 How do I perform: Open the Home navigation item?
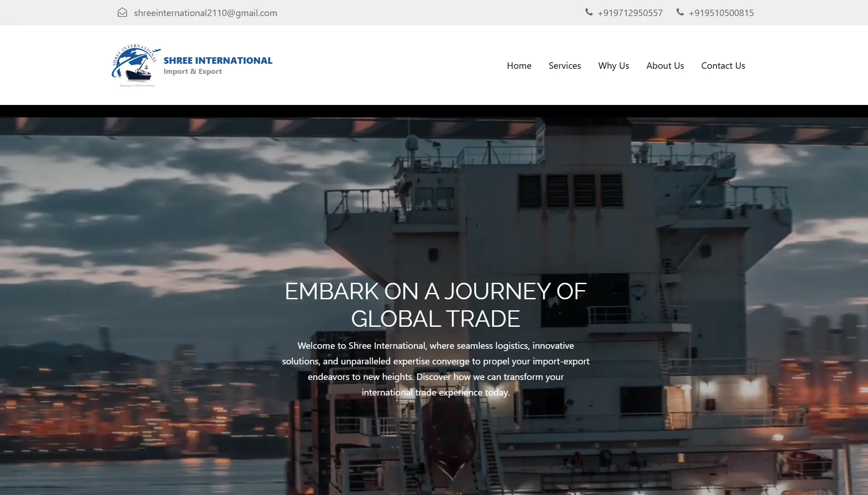[x=519, y=66]
